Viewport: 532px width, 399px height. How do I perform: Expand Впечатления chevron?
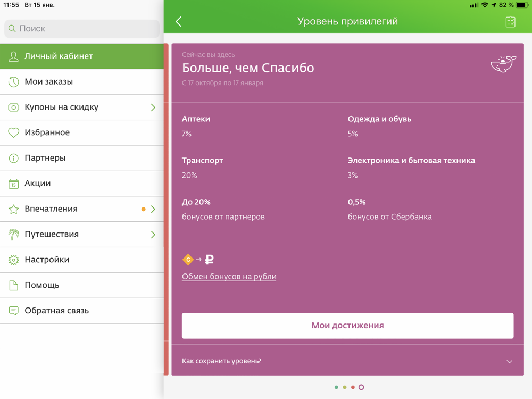coord(153,209)
